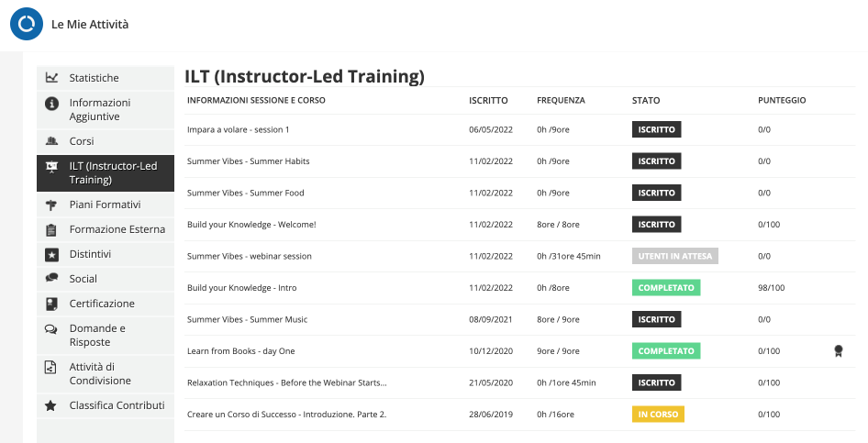Viewport: 868px width, 443px height.
Task: Open the Formazione Esterna clipboard icon
Action: [x=51, y=229]
